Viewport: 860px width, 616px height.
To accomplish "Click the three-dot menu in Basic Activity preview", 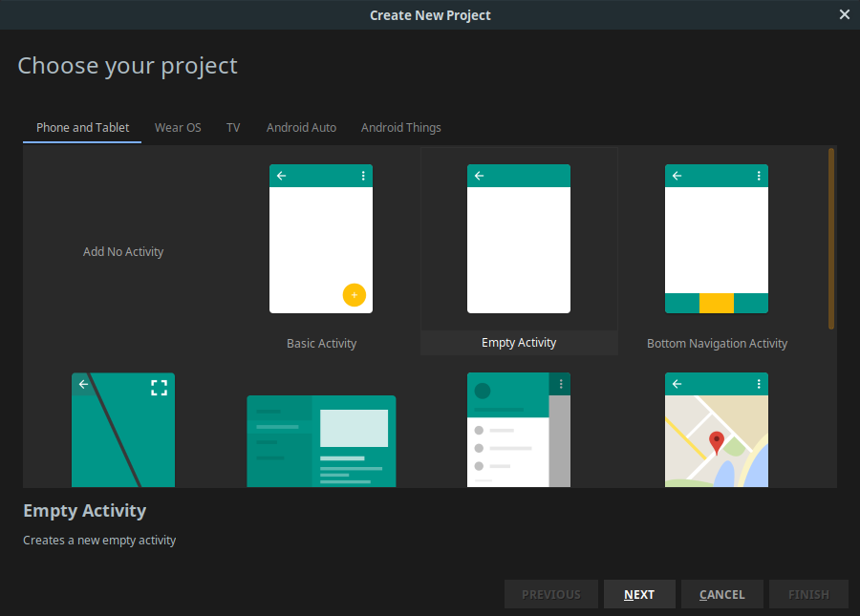I will (362, 175).
